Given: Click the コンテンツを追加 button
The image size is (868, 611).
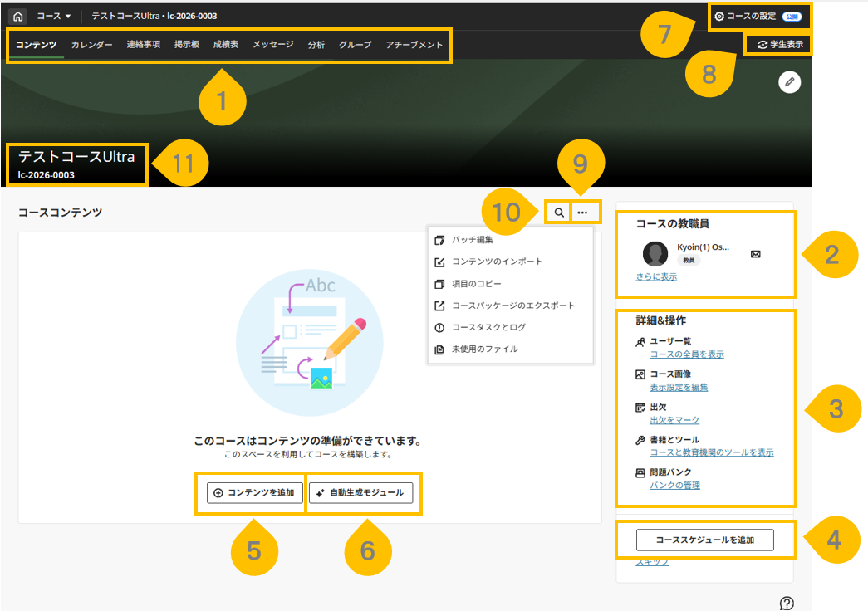Looking at the screenshot, I should click(255, 492).
